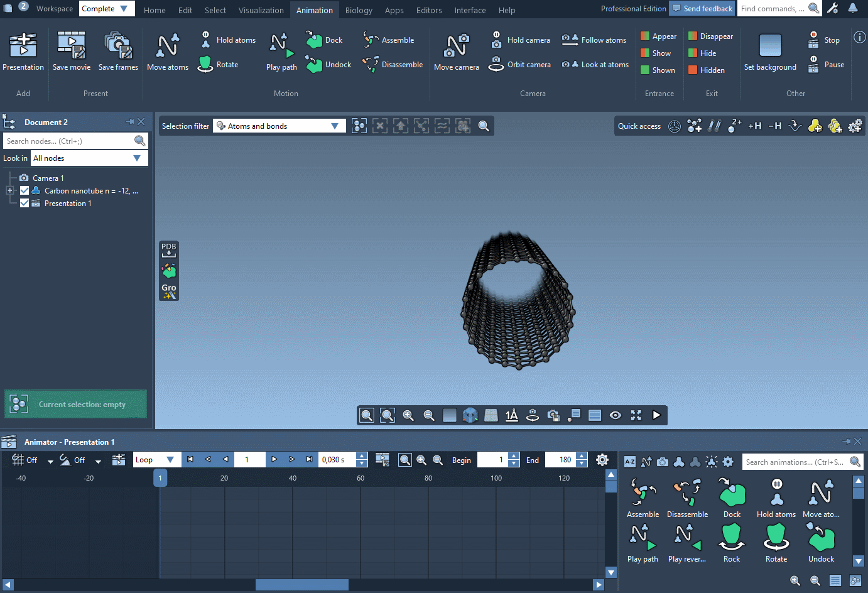This screenshot has width=868, height=593.
Task: Expand the Carbon nanotube tree node
Action: (9, 190)
